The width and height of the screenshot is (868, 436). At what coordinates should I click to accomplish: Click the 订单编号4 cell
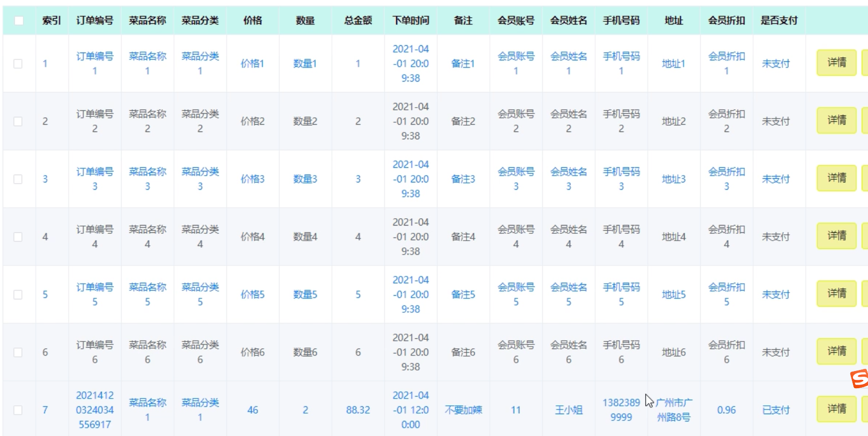(x=95, y=236)
